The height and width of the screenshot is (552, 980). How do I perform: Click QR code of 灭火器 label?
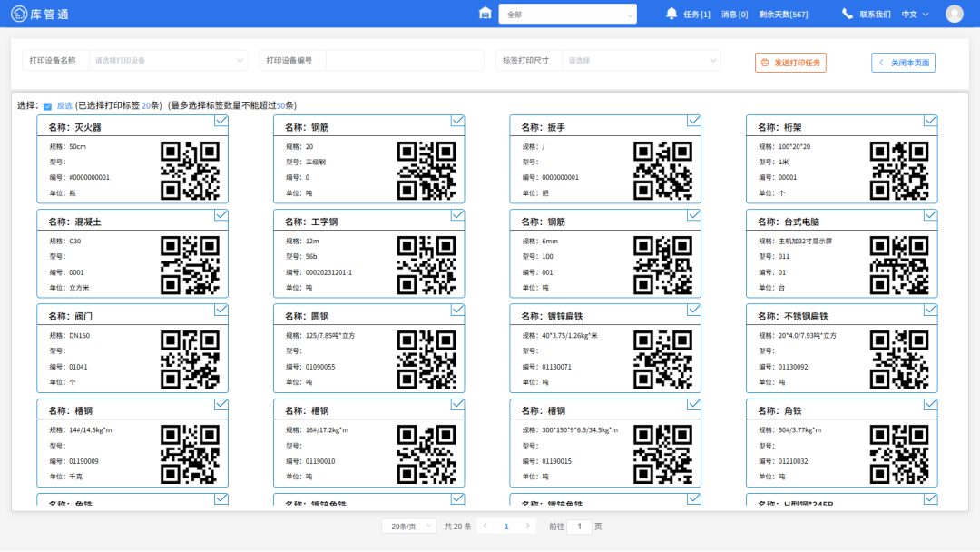click(190, 171)
